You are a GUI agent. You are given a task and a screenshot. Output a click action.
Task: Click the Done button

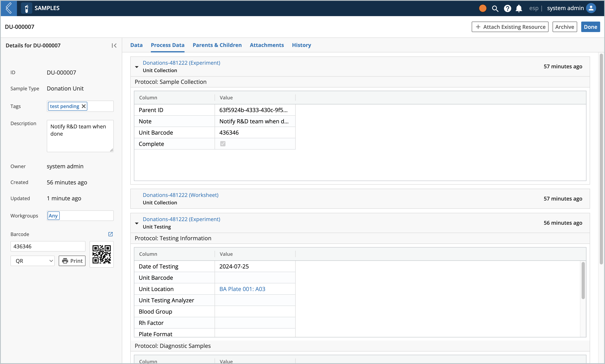click(590, 27)
